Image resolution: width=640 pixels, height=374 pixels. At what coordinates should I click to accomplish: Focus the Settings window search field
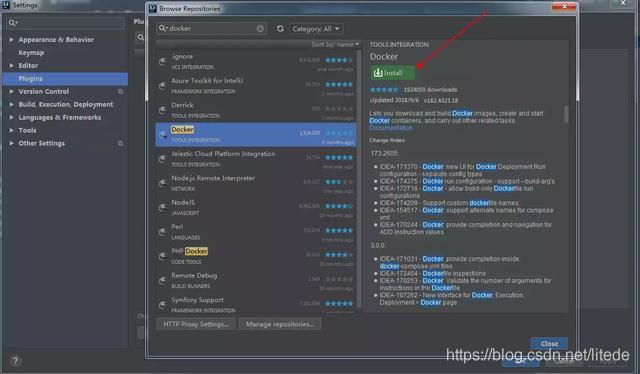[65, 23]
